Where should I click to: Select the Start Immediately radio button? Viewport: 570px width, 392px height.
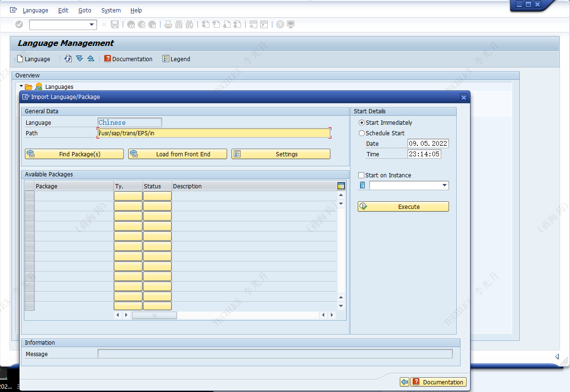tap(362, 123)
